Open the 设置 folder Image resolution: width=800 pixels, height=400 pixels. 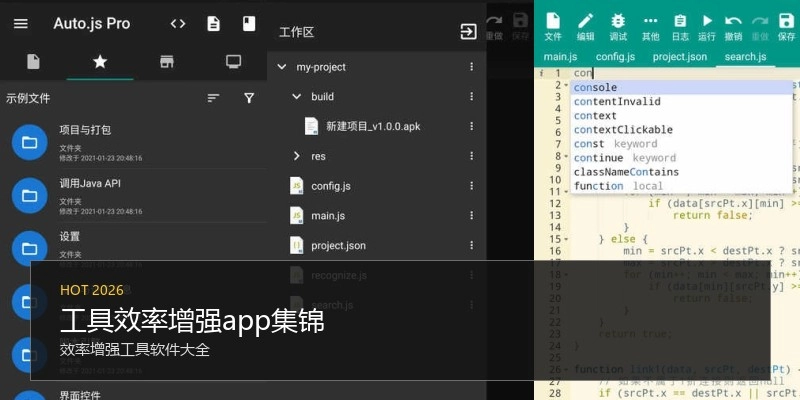click(x=133, y=249)
